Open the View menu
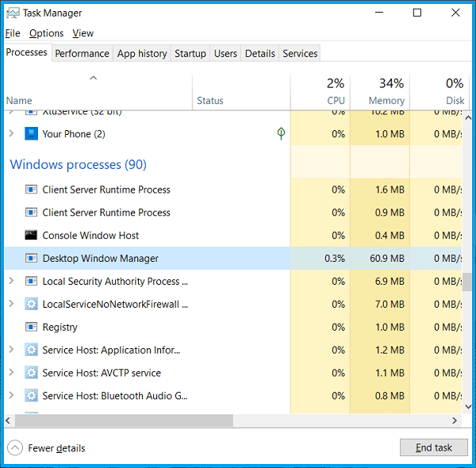476x468 pixels. 83,33
